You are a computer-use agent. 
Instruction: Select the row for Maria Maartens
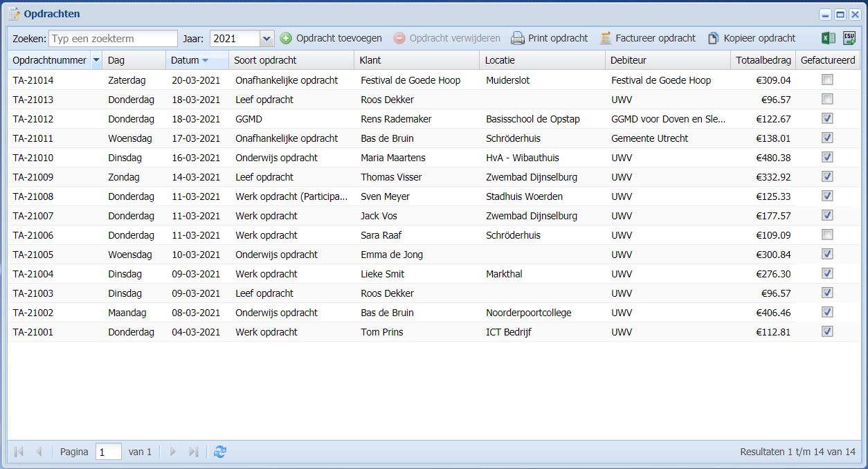click(x=392, y=158)
